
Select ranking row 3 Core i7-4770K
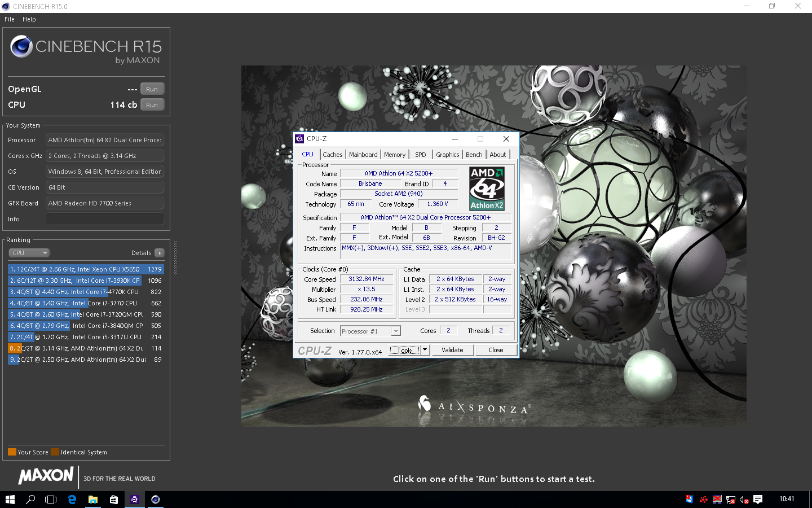[86, 292]
